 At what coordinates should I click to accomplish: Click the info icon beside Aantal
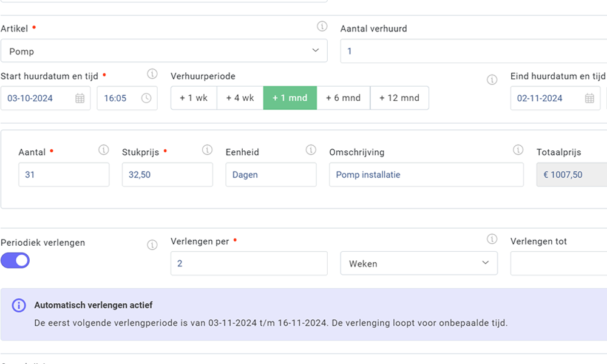point(103,149)
